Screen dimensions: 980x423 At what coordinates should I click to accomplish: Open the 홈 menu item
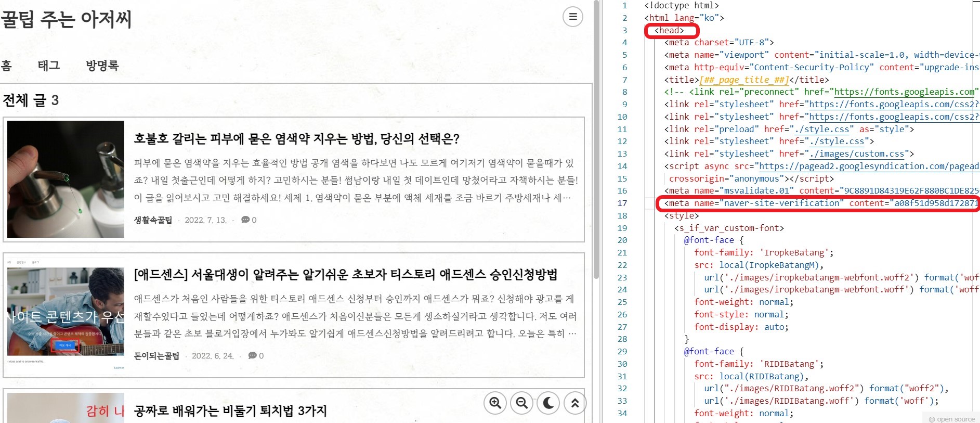[6, 66]
